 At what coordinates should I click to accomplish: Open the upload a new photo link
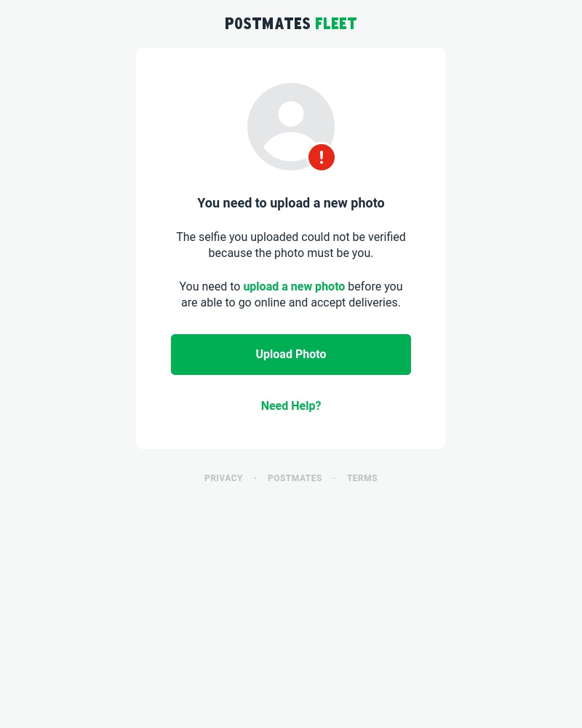pos(294,286)
